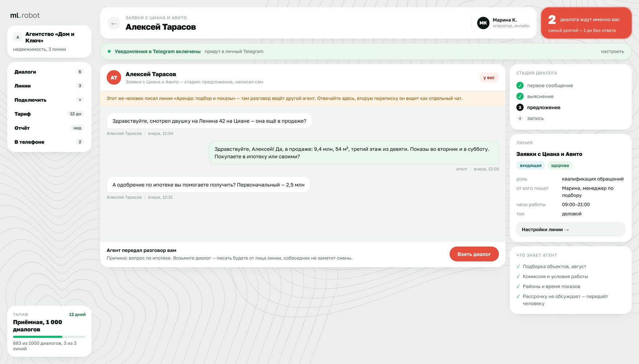Viewport: 639px width, 364px height.
Task: Click the настроить link for Telegram
Action: click(612, 51)
